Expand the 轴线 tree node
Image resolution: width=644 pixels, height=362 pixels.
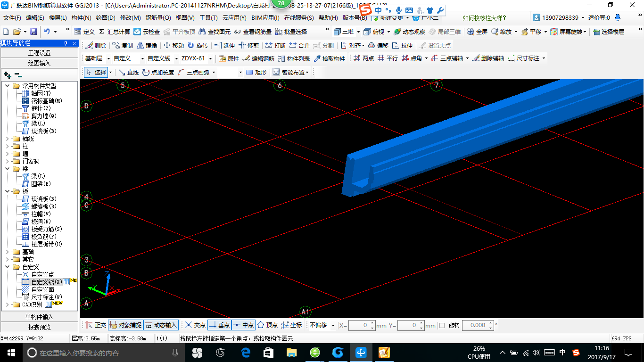pos(8,139)
